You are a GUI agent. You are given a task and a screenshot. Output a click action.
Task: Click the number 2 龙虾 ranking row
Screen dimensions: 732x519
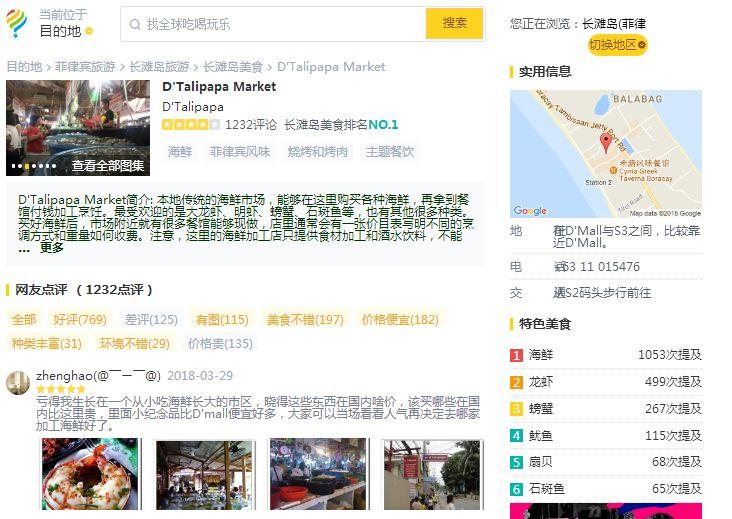pos(606,382)
